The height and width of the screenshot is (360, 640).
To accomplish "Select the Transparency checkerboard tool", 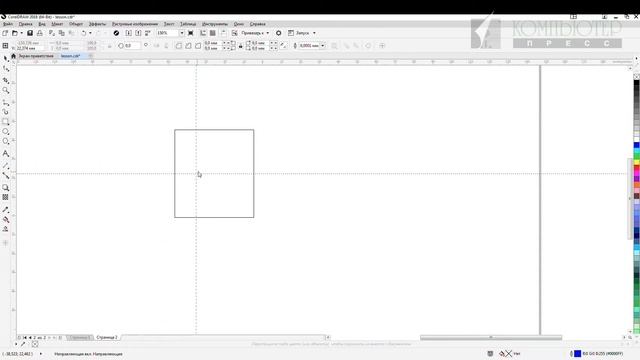I will click(6, 197).
